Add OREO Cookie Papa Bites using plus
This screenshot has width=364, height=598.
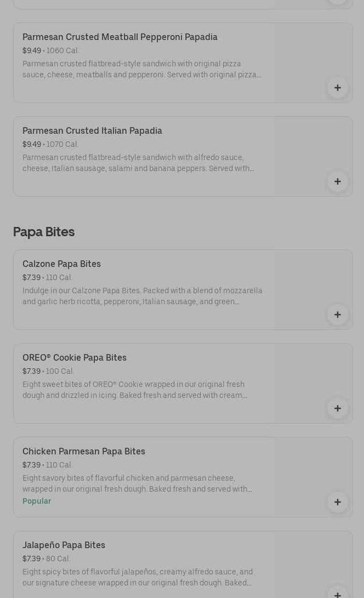[337, 408]
